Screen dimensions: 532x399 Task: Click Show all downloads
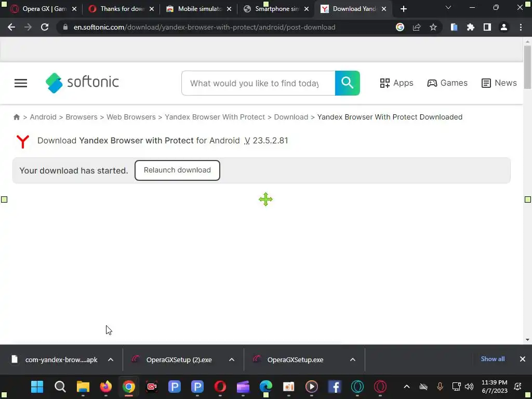click(493, 359)
